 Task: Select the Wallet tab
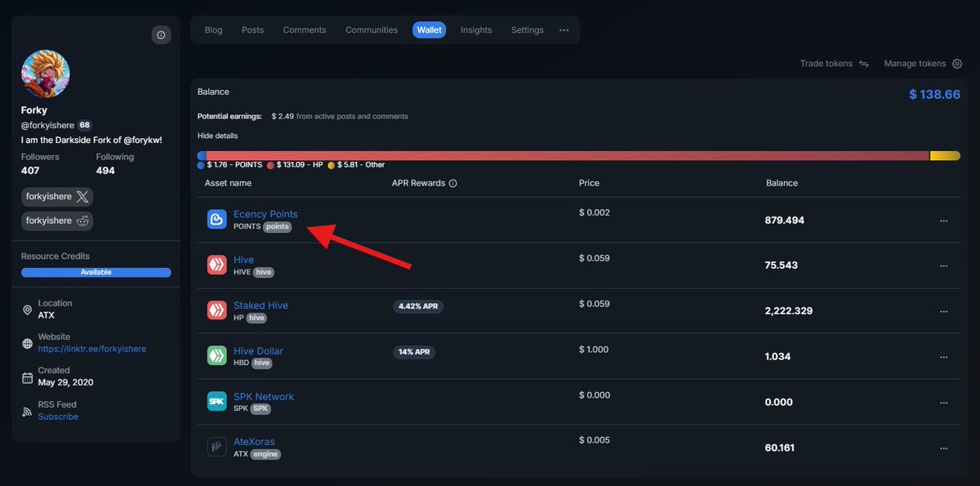point(429,30)
